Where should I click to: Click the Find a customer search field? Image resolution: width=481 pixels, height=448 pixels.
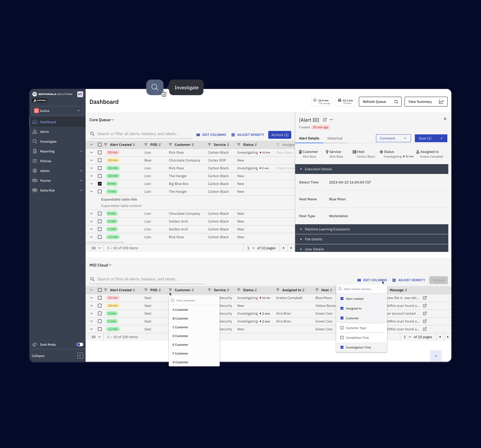(194, 300)
